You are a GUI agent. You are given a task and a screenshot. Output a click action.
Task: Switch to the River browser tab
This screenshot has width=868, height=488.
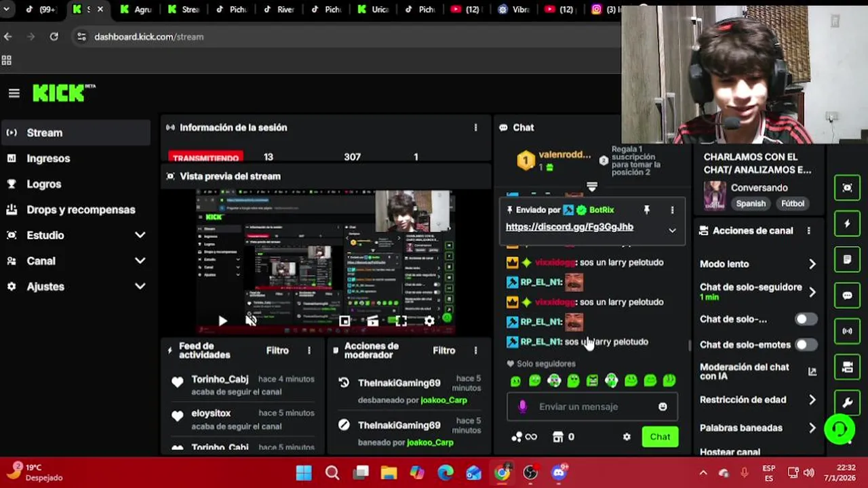[279, 9]
